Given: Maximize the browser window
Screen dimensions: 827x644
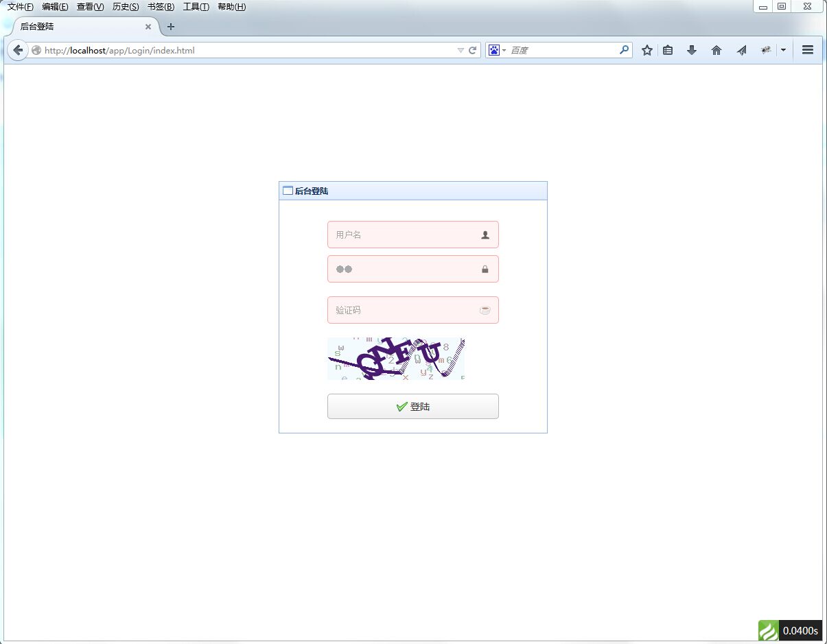Looking at the screenshot, I should [x=782, y=6].
